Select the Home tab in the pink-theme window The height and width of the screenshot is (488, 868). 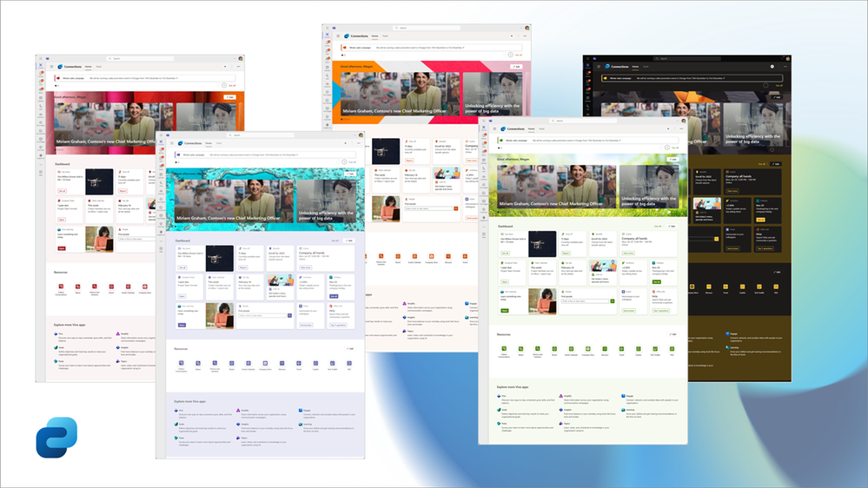tap(88, 66)
